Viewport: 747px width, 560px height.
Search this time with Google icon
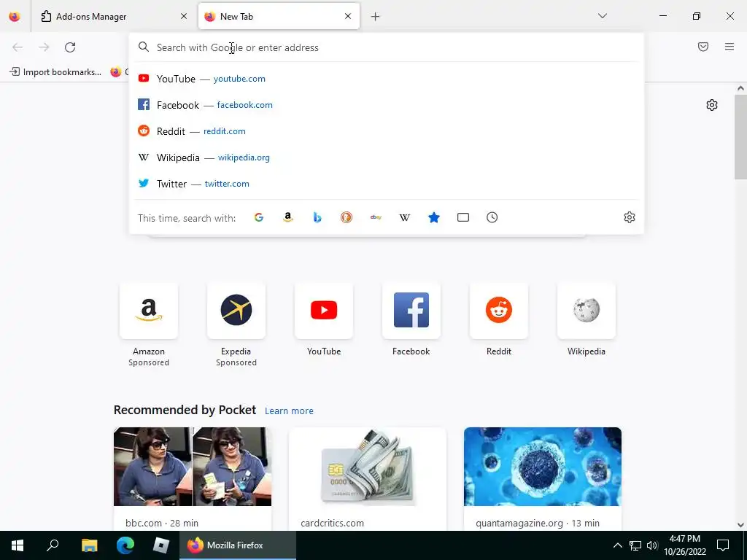pos(259,217)
